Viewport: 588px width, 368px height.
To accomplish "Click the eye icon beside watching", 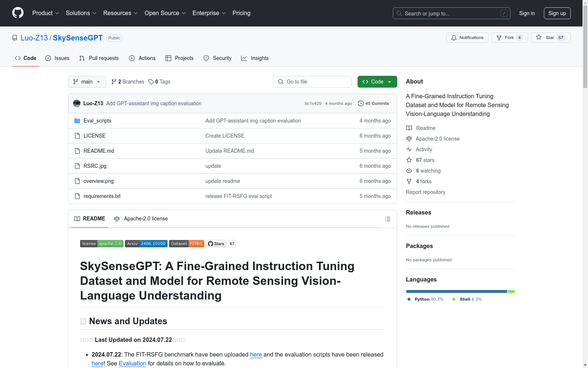I will [x=409, y=171].
